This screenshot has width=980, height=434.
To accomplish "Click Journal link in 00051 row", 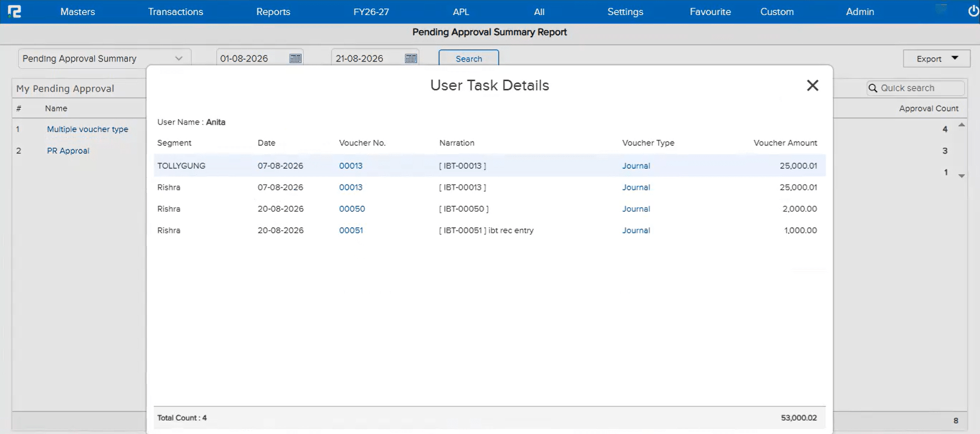I will coord(636,230).
